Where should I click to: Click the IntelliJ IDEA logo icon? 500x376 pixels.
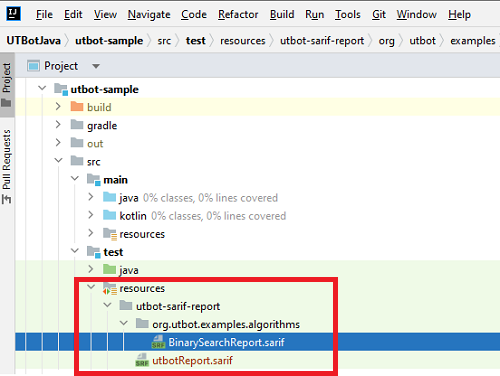pyautogui.click(x=14, y=14)
